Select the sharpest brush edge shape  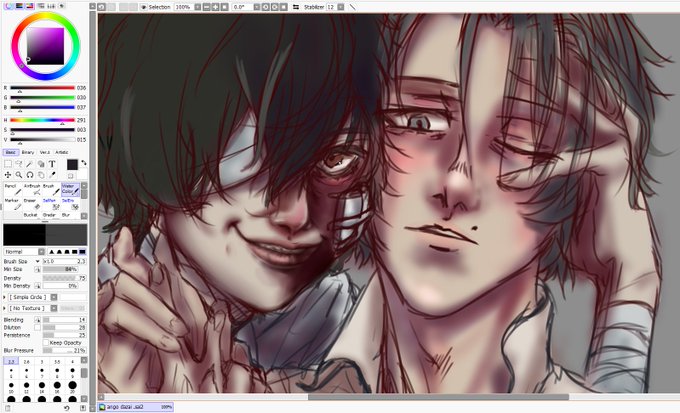[x=52, y=252]
